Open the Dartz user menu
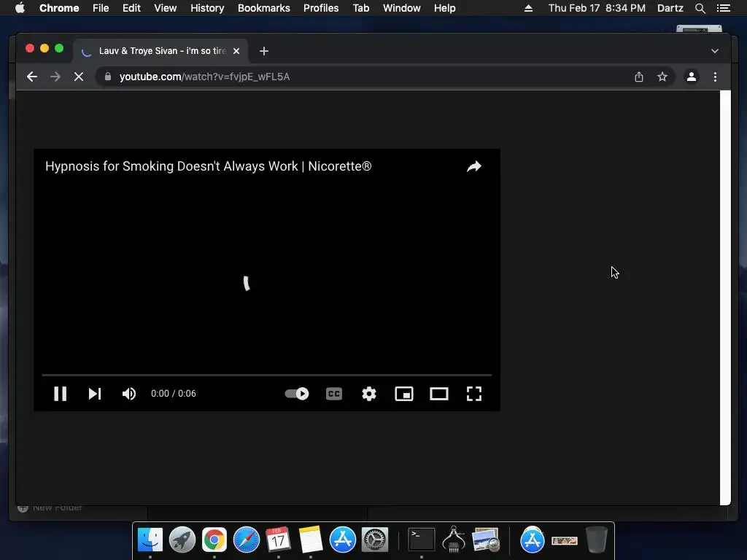This screenshot has width=747, height=560. tap(670, 8)
